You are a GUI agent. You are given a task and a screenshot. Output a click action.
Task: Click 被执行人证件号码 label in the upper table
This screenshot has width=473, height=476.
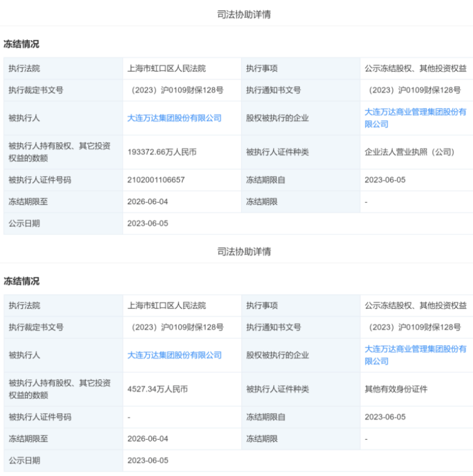pyautogui.click(x=40, y=180)
